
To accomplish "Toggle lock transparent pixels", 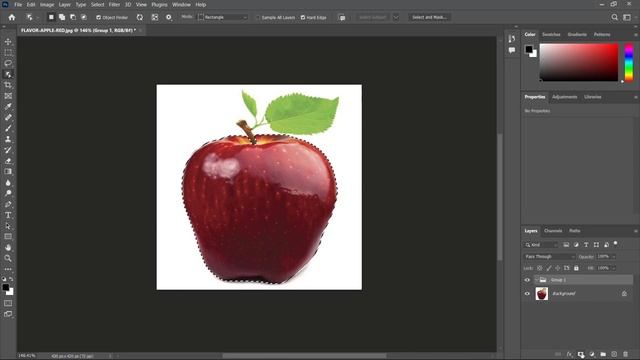I will (x=540, y=268).
